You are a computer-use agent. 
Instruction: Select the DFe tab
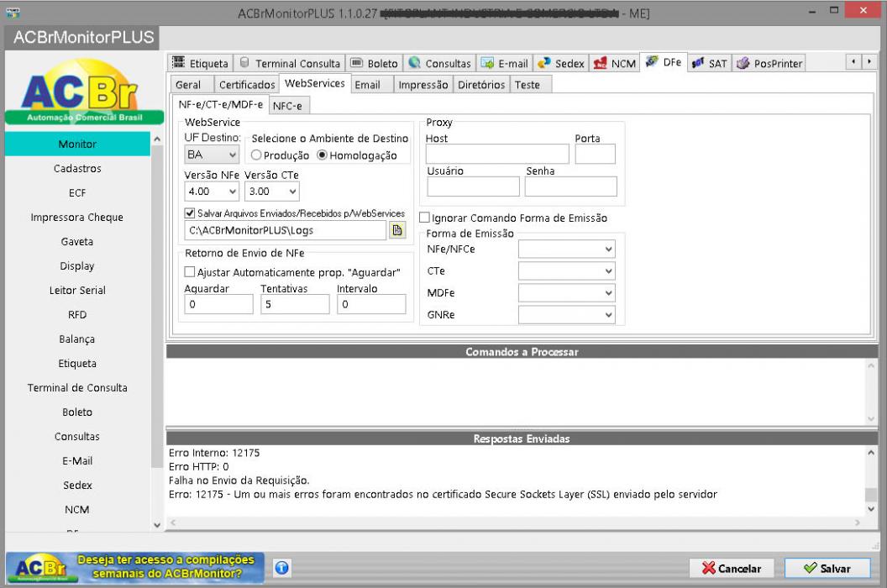[x=664, y=61]
